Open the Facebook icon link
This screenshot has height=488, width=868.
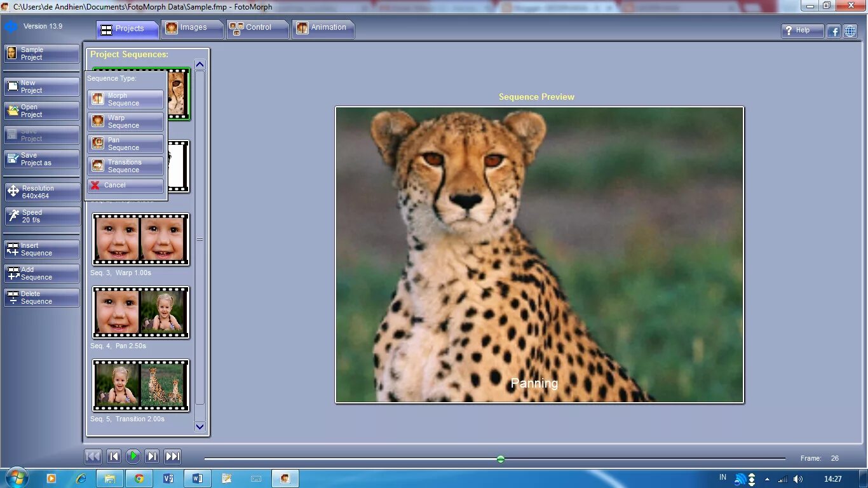tap(834, 30)
